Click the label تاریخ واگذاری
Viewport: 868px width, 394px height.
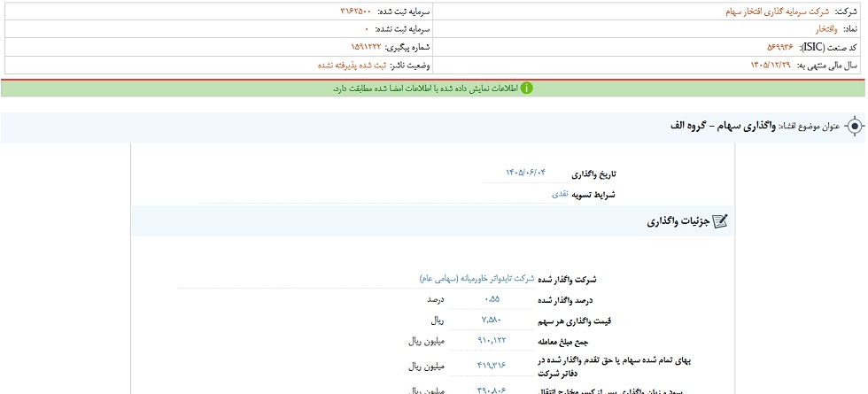click(594, 174)
